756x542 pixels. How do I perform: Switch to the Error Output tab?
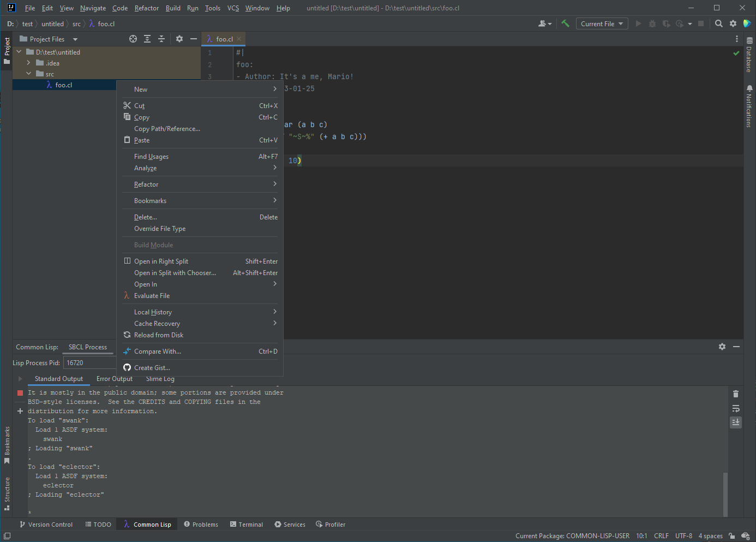pyautogui.click(x=114, y=379)
